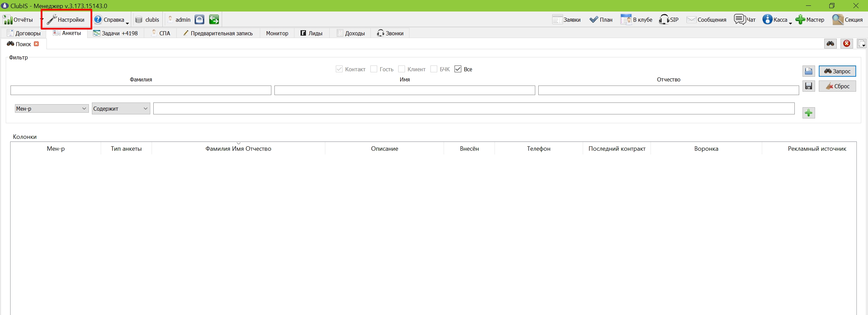Image resolution: width=868 pixels, height=315 pixels.
Task: Sort by Воронка column header
Action: 706,149
